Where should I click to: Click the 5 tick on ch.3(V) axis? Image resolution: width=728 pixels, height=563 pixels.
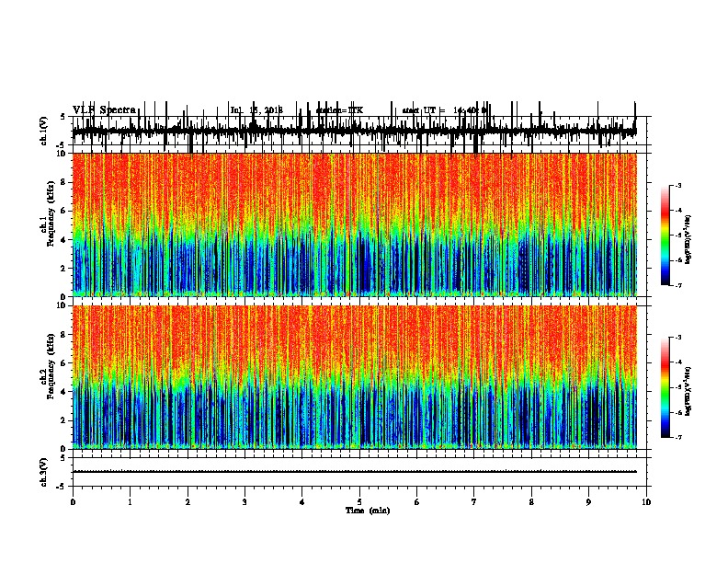point(63,457)
